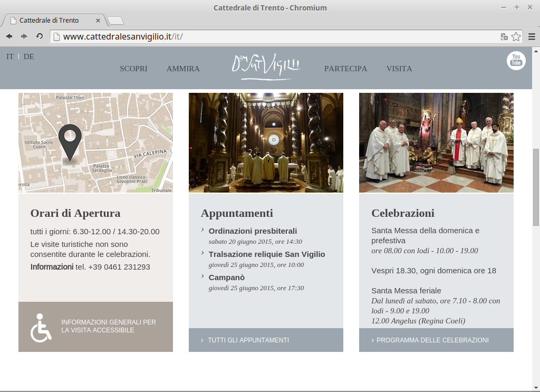Image resolution: width=540 pixels, height=392 pixels.
Task: Switch language to DE
Action: click(28, 56)
